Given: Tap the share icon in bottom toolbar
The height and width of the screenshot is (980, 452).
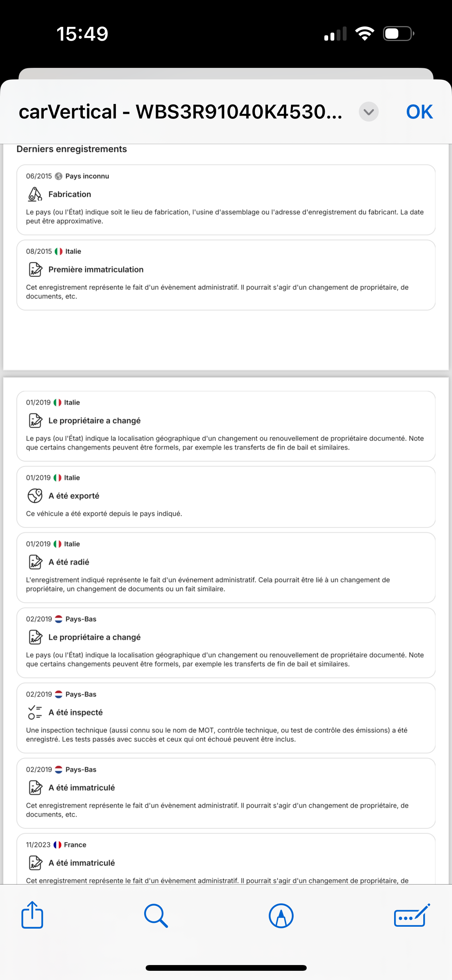Looking at the screenshot, I should pos(32,915).
